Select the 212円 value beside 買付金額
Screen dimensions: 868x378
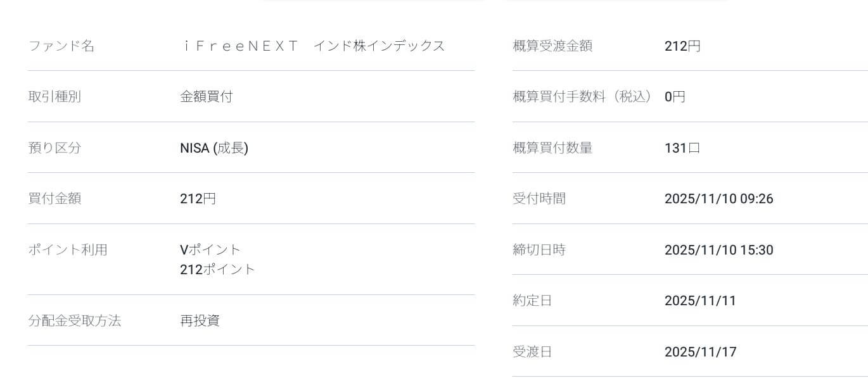(198, 199)
